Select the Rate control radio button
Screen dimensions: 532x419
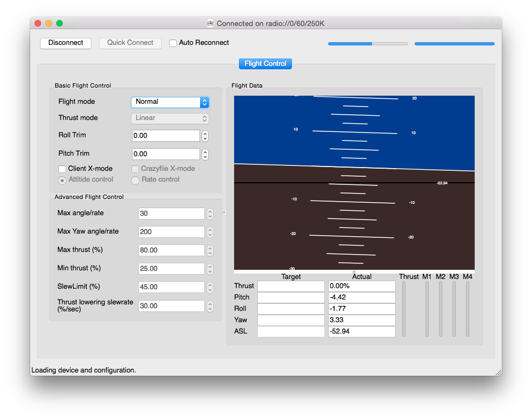click(x=135, y=180)
